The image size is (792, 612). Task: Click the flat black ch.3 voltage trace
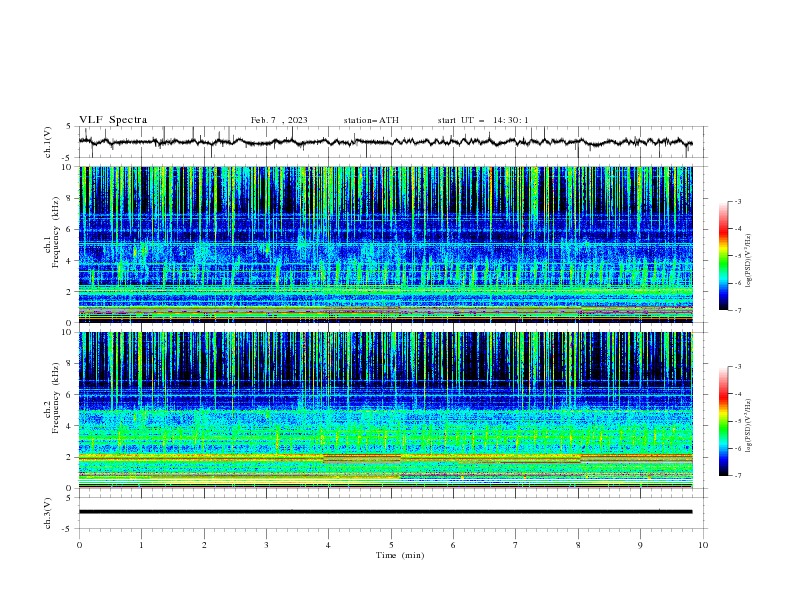tap(385, 512)
